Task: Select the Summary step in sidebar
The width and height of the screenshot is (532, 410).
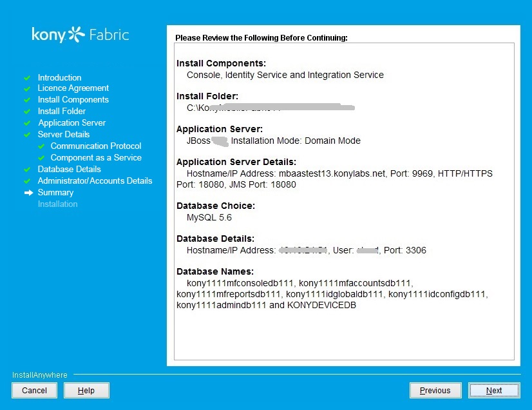Action: tap(55, 192)
